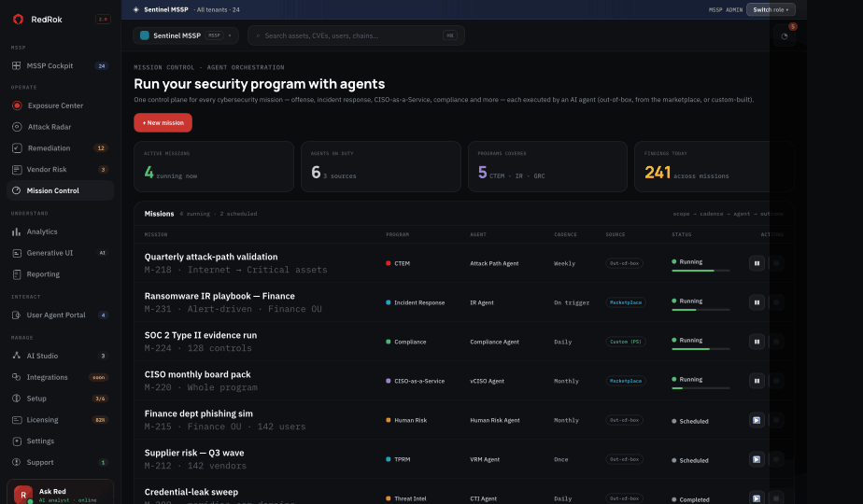Click the RedRok logo icon
Viewport: 863px width, 504px height.
[x=18, y=20]
